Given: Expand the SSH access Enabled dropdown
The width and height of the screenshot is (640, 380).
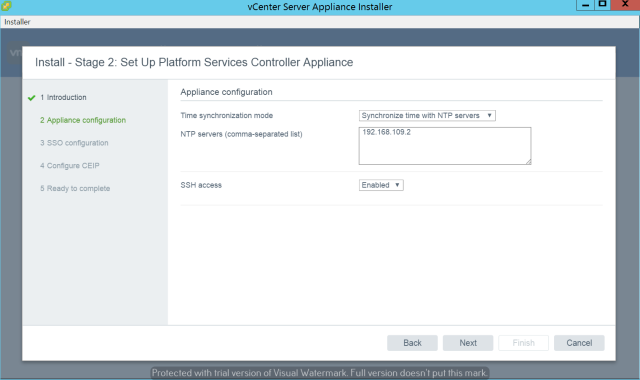Looking at the screenshot, I should pos(381,185).
